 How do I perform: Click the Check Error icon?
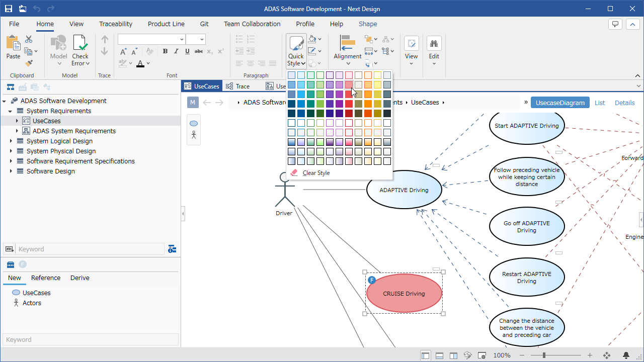tap(80, 43)
